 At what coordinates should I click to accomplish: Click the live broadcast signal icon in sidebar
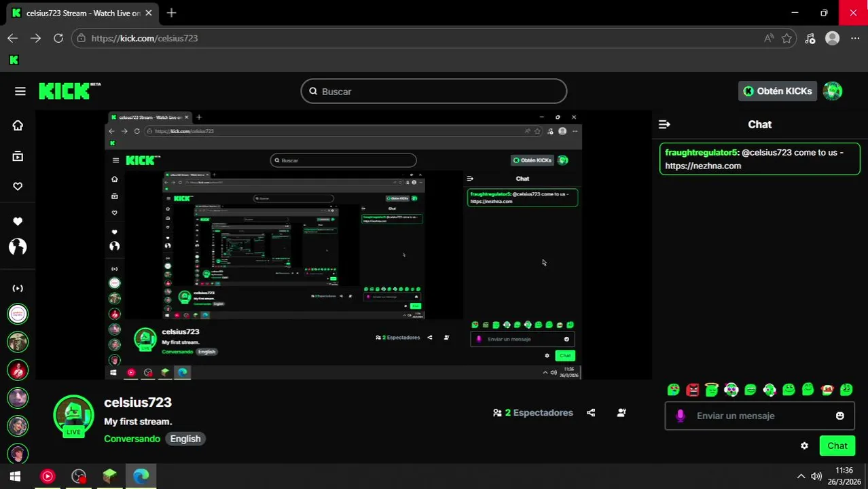coord(18,288)
